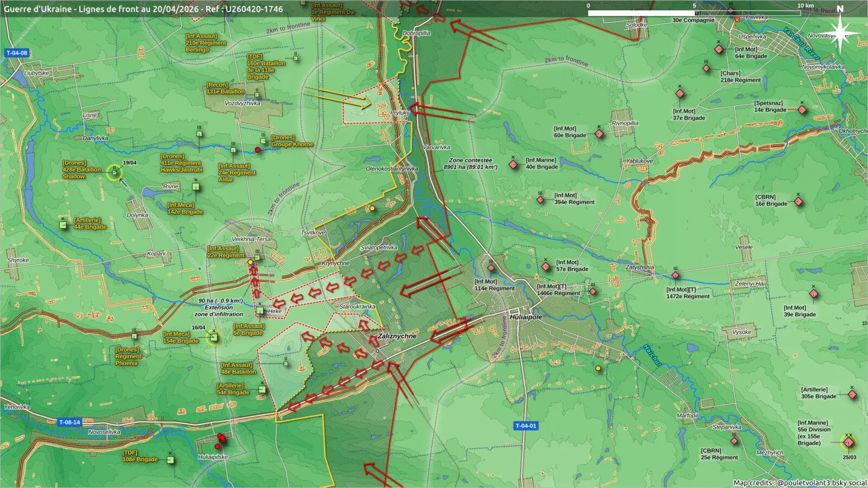Click the 55e Division marine unit marker
The height and width of the screenshot is (488, 868).
tap(848, 443)
